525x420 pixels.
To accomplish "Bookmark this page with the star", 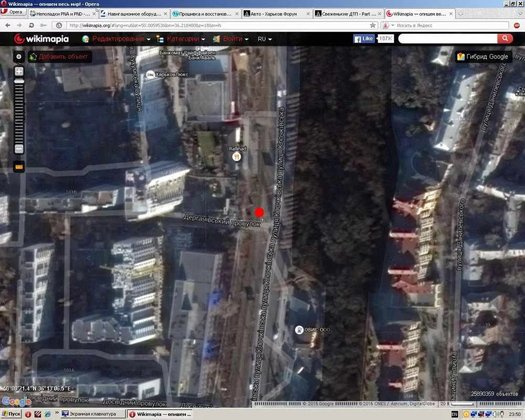I will [373, 25].
